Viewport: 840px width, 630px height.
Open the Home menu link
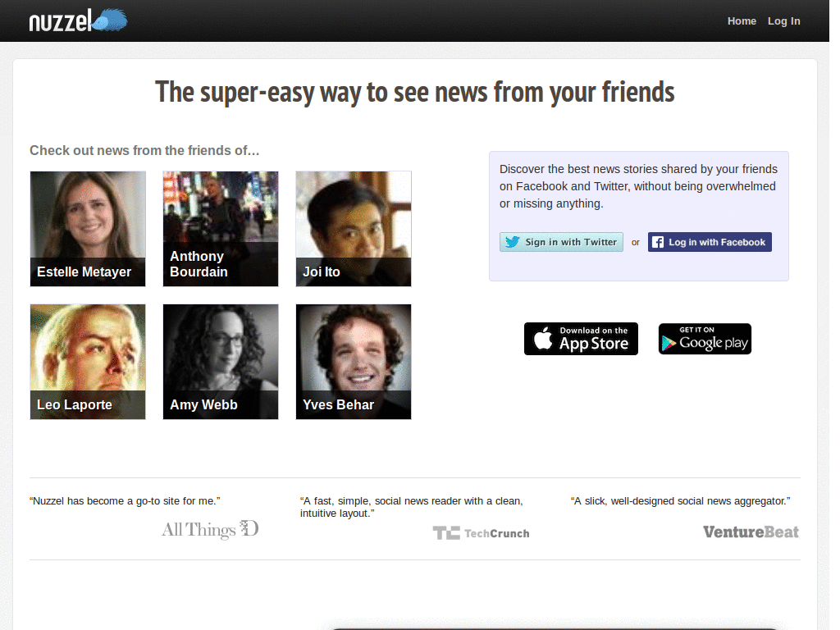[x=742, y=21]
